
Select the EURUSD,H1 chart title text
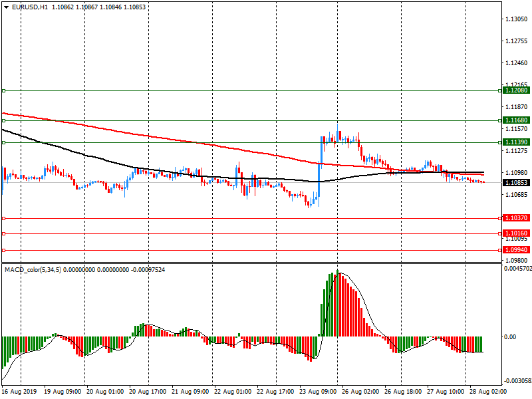pos(30,7)
